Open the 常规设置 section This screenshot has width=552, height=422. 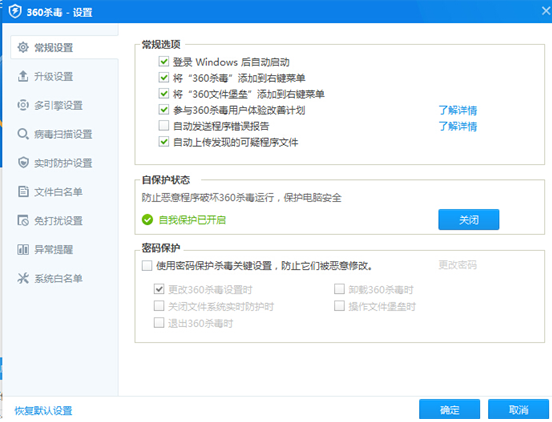point(64,47)
